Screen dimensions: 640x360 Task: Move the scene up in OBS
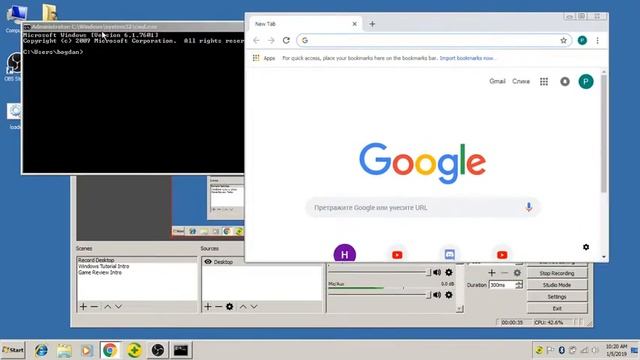tap(108, 307)
